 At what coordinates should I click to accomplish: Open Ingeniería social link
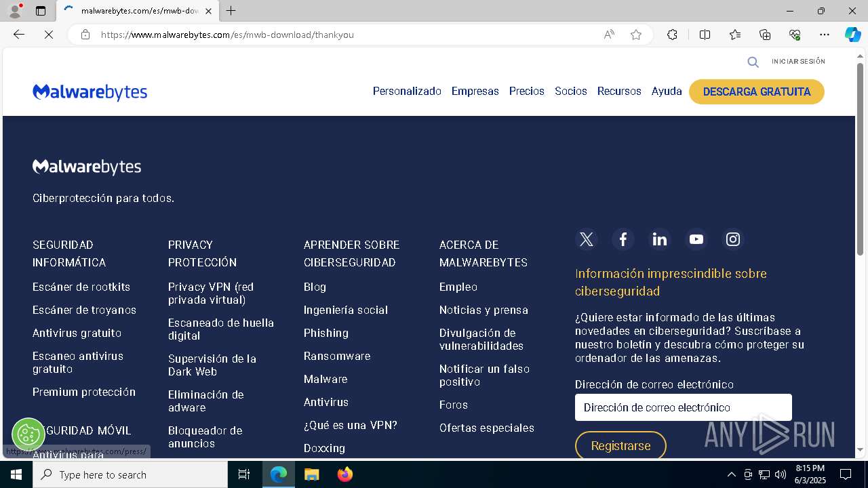click(x=346, y=310)
